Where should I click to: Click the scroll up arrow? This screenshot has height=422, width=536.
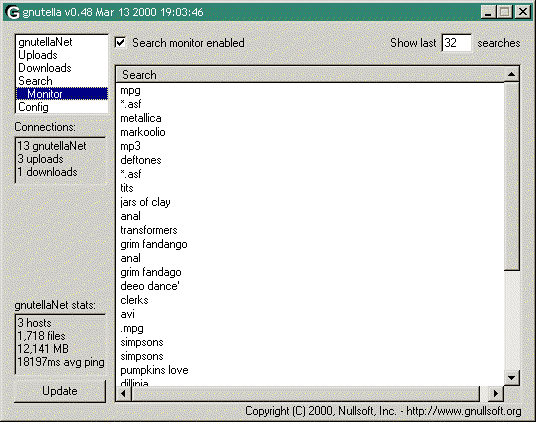click(511, 74)
